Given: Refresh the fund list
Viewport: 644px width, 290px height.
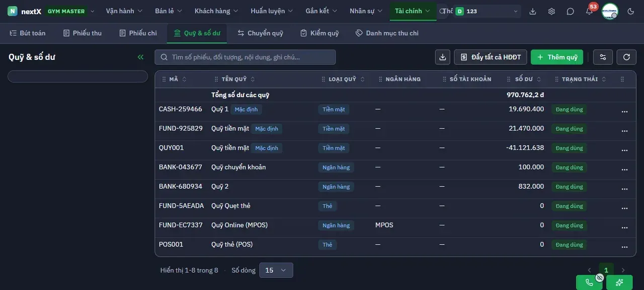Looking at the screenshot, I should point(626,57).
